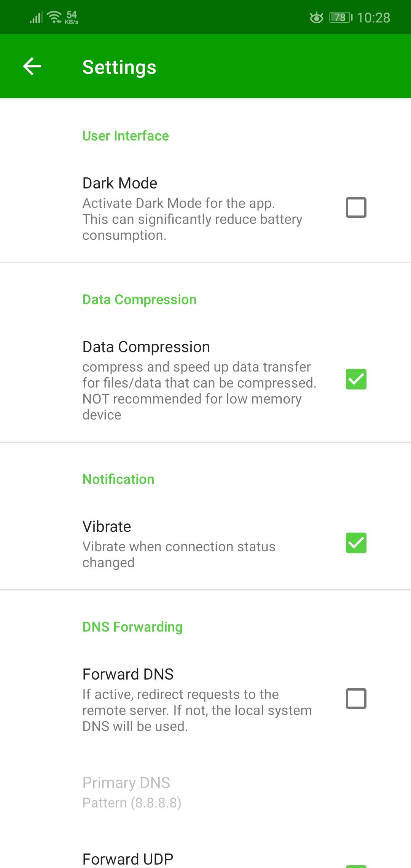Tap the battery indicator showing 78
The width and height of the screenshot is (411, 868).
point(341,18)
